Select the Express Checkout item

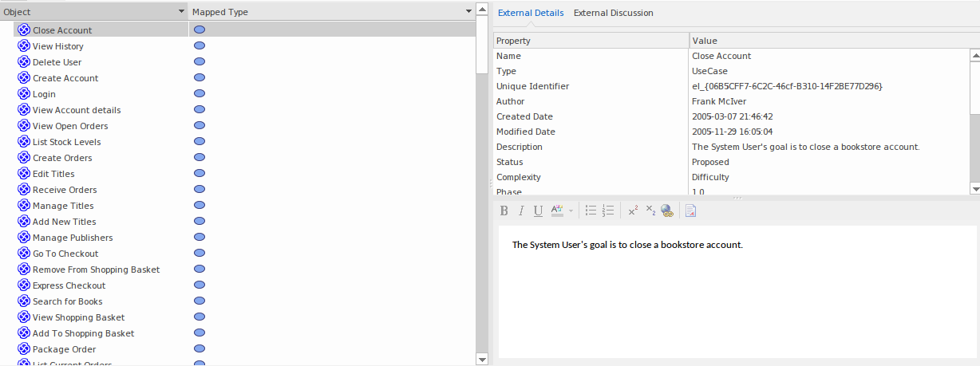(69, 285)
